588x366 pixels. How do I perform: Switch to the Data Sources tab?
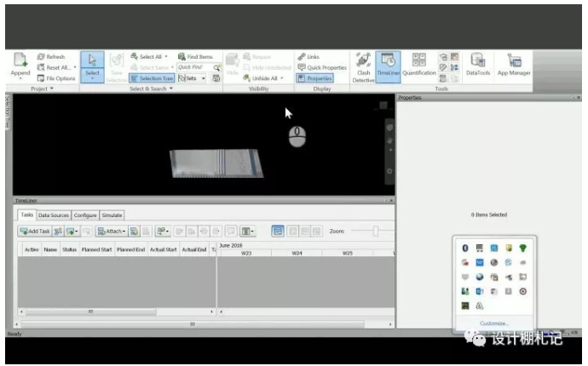tap(54, 215)
